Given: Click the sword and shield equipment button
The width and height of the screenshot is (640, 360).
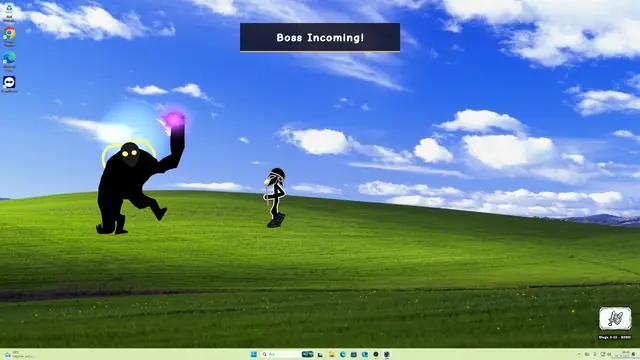Looking at the screenshot, I should click(615, 318).
